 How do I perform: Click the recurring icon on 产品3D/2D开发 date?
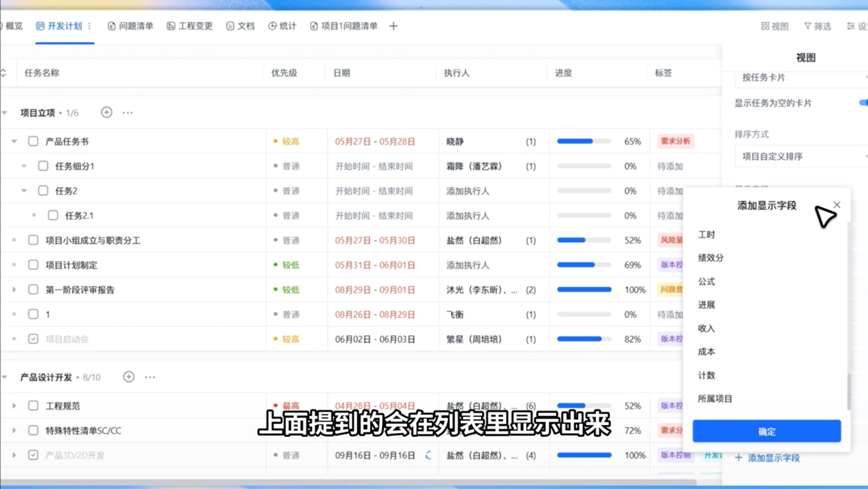pos(428,455)
